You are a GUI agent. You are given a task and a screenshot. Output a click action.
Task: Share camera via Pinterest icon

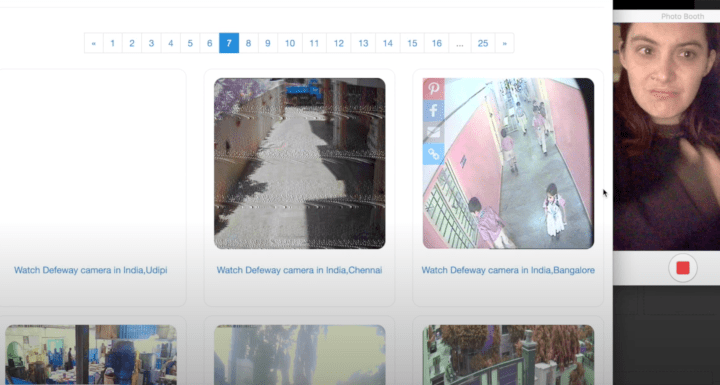tap(433, 88)
